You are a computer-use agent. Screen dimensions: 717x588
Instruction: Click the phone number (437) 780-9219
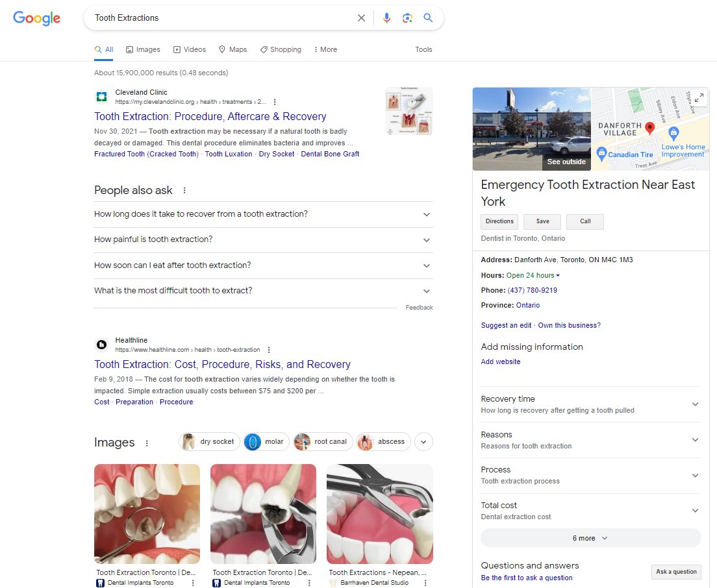point(533,290)
